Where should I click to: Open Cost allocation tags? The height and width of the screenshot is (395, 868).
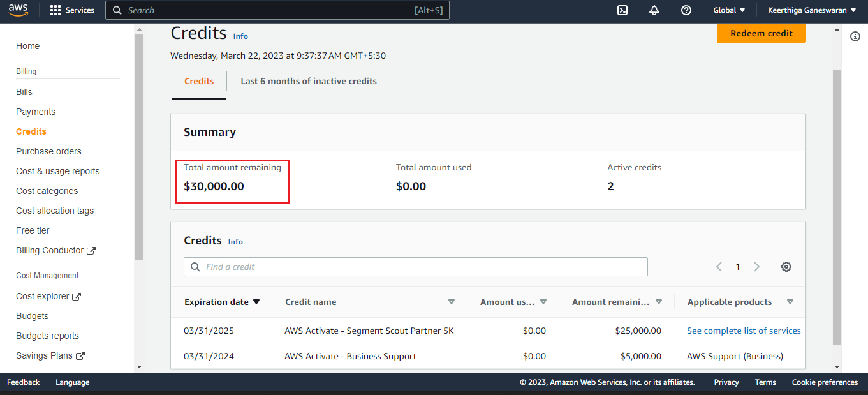(x=55, y=211)
